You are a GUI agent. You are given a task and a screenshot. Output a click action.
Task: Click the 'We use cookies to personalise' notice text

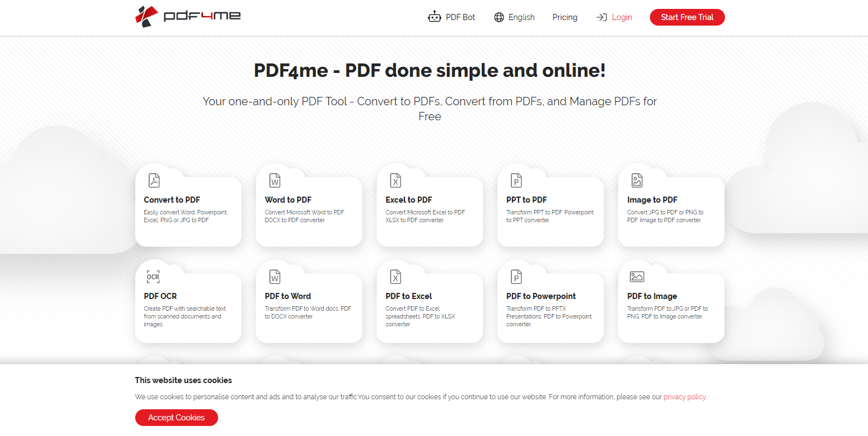(421, 397)
